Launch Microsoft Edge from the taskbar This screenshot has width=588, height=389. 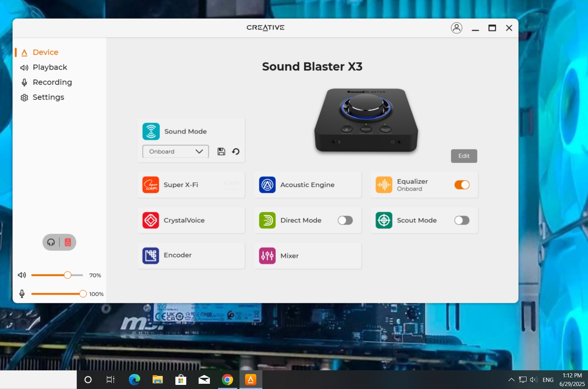point(134,380)
